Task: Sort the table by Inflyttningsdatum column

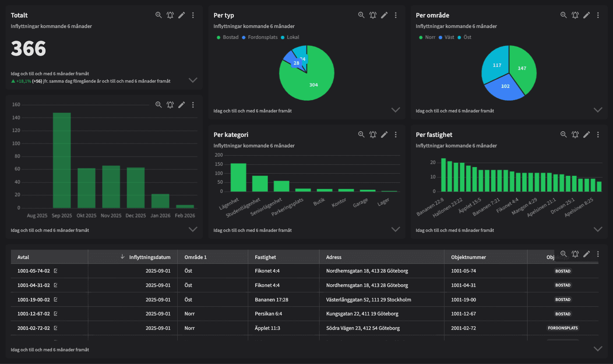Action: click(x=151, y=257)
